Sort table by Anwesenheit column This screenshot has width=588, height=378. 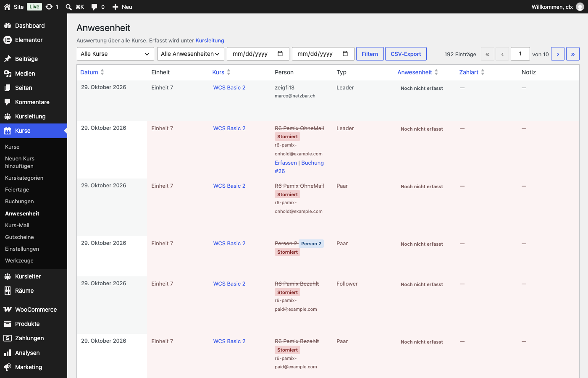coord(418,72)
